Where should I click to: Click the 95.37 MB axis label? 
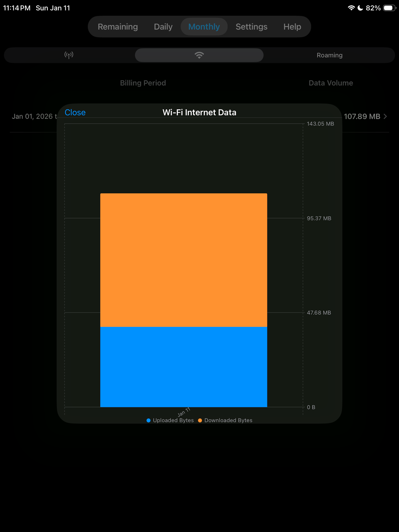point(319,218)
